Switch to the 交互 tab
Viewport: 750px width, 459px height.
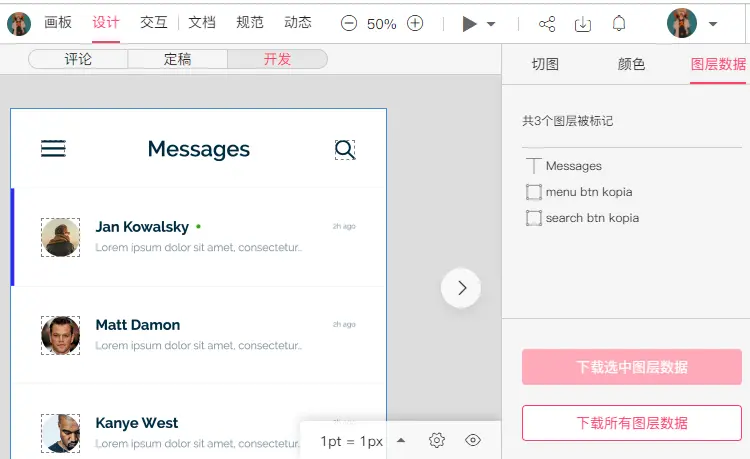[x=154, y=22]
